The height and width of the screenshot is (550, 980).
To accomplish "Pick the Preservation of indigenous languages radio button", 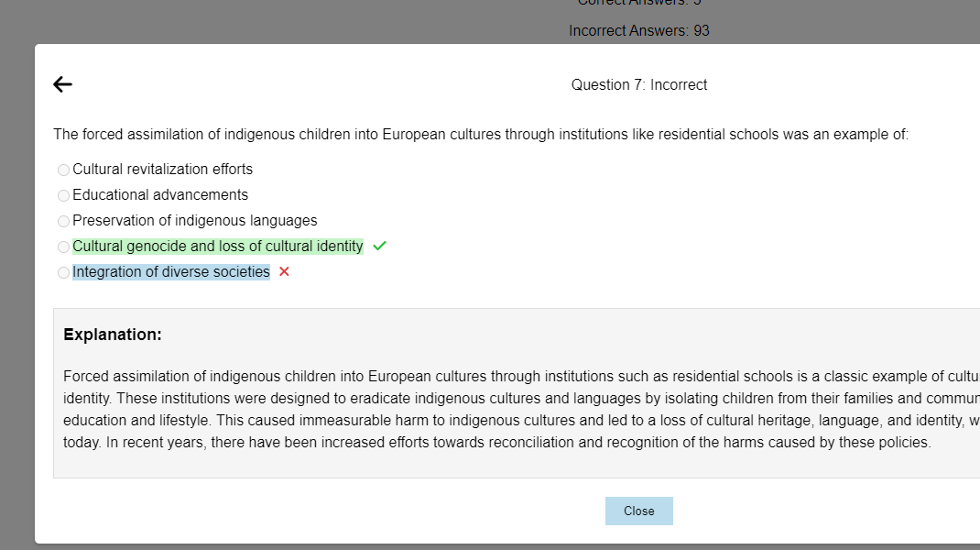I will pos(63,222).
